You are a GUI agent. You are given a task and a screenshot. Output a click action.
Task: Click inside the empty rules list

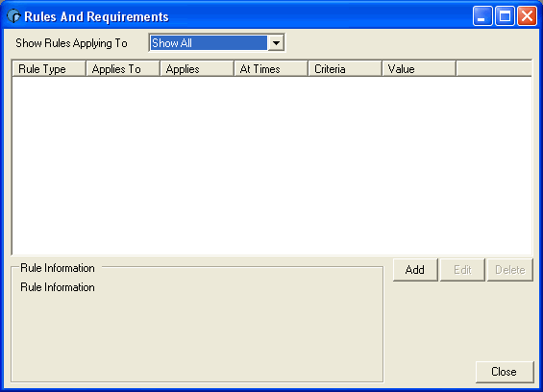[x=272, y=165]
